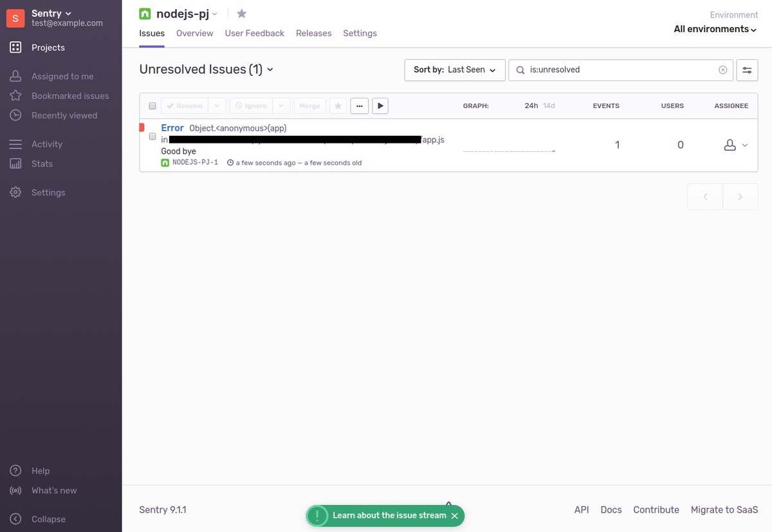Clear the search query

point(722,70)
